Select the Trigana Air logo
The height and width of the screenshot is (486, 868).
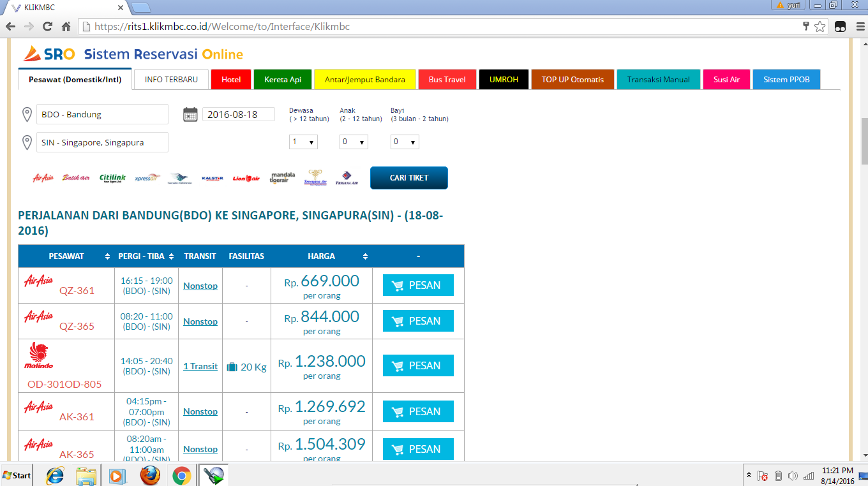347,178
